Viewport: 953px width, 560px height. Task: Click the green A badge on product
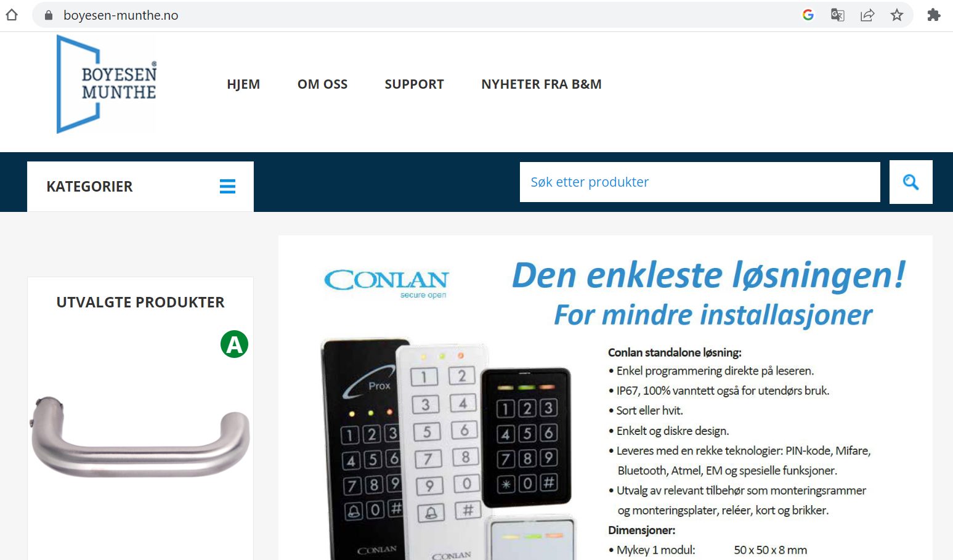[235, 344]
